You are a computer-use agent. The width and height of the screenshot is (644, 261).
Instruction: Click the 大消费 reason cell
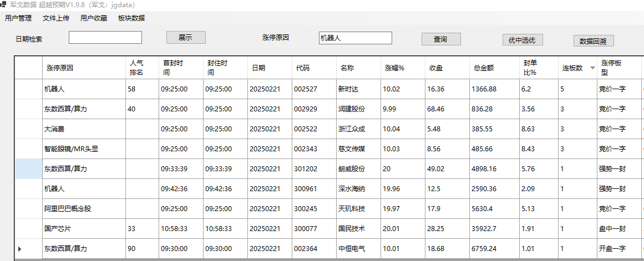click(84, 129)
